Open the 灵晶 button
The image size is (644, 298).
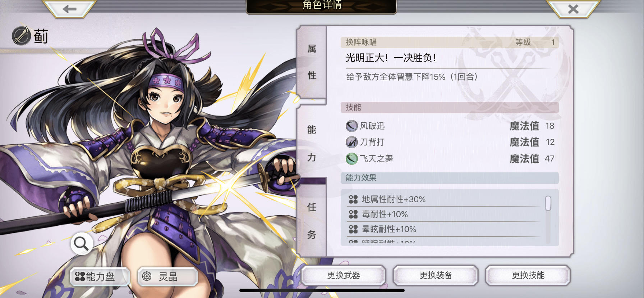[168, 276]
